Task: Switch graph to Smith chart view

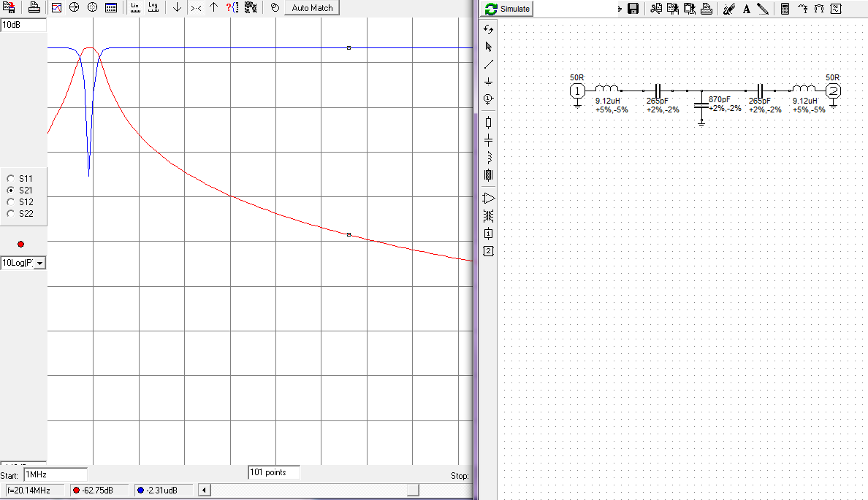Action: (74, 8)
